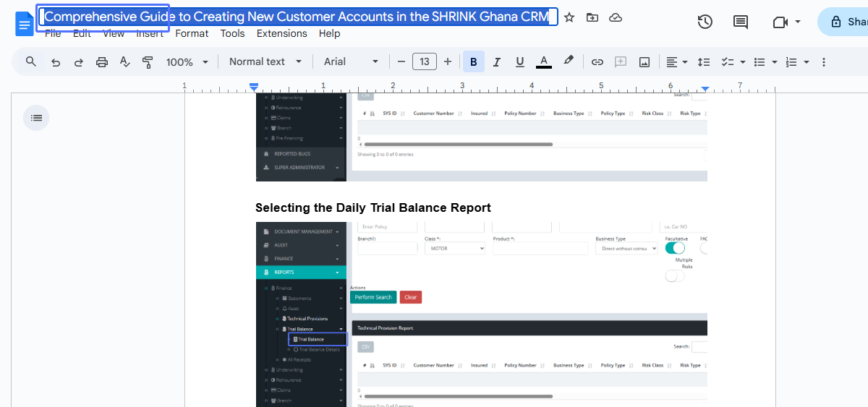Viewport: 868px width, 407px height.
Task: Star this document
Action: [569, 18]
